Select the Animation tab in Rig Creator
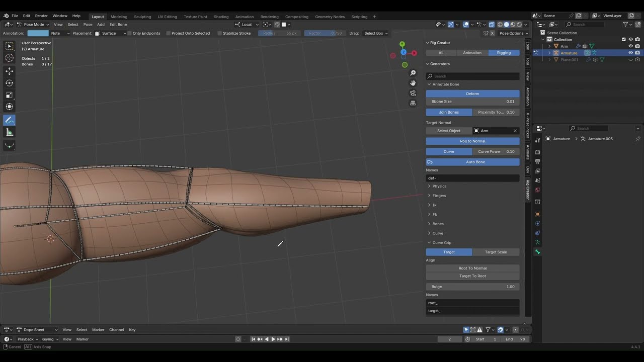The height and width of the screenshot is (362, 644). point(472,53)
